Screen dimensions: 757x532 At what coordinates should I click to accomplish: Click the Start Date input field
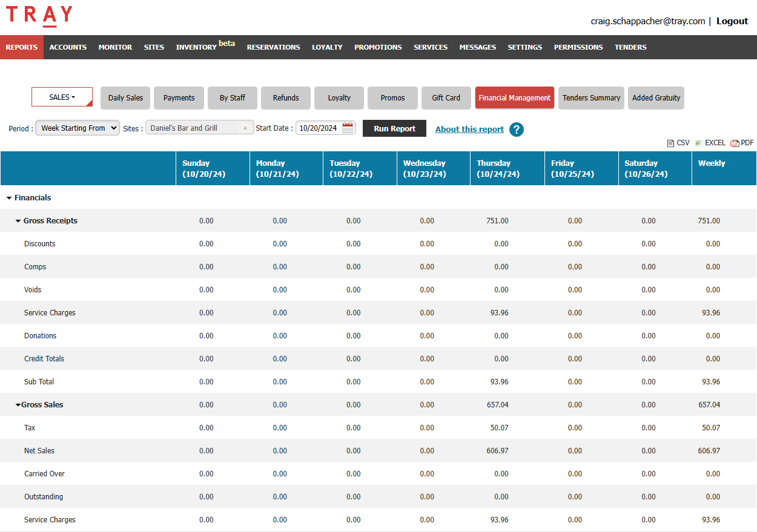coord(319,128)
